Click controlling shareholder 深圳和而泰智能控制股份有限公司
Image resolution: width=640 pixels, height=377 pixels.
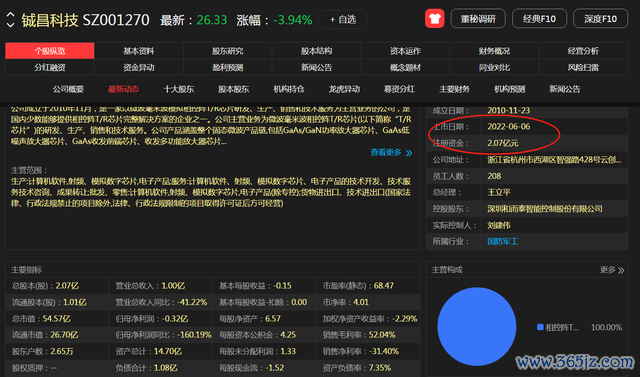pyautogui.click(x=545, y=209)
